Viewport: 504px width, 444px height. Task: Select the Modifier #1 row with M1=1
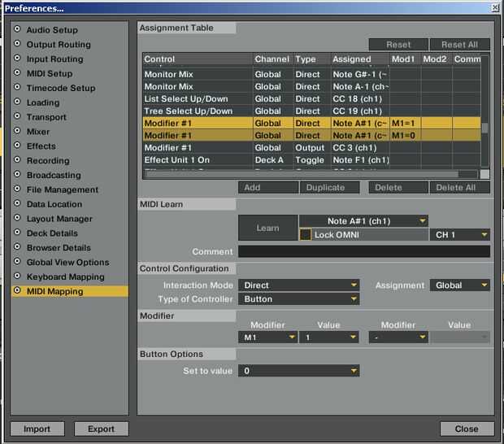312,123
